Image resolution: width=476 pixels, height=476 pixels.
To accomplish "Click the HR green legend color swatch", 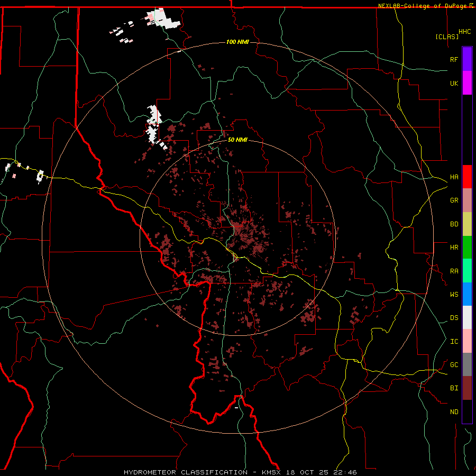I will pos(467,248).
